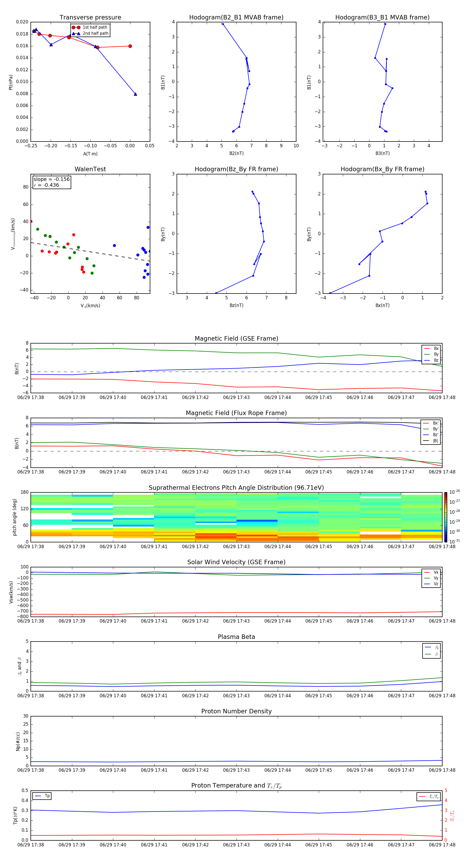473x868 pixels.
Task: Click the "Bx(nT)" x-axis label
Action: click(382, 305)
